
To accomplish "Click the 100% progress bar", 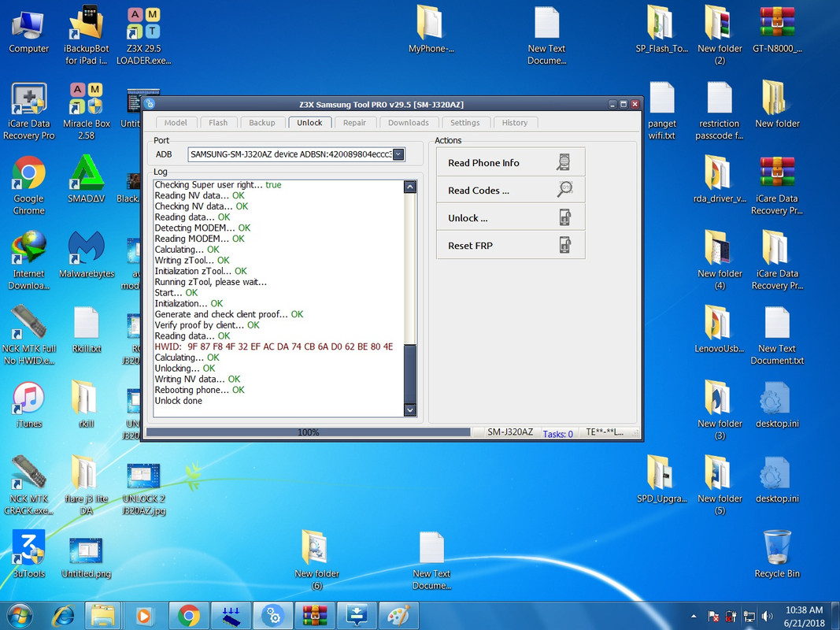I will tap(308, 432).
